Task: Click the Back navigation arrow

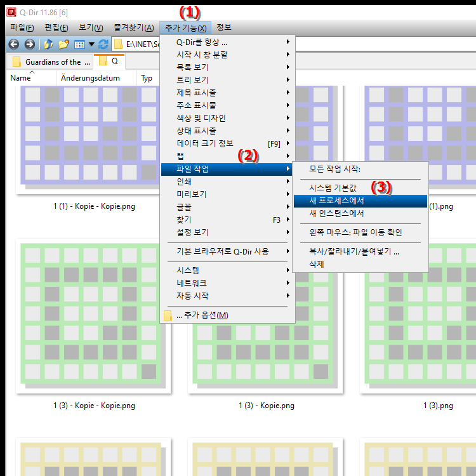Action: click(14, 44)
